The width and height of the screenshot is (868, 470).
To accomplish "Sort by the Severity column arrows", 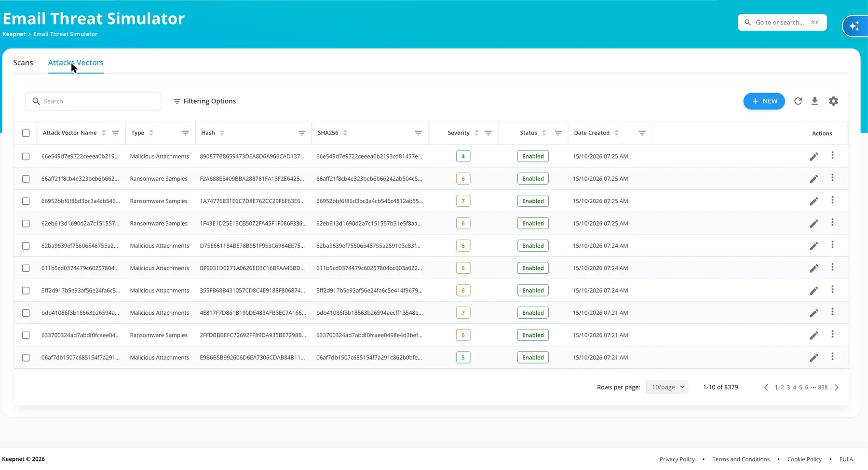I will pyautogui.click(x=476, y=133).
